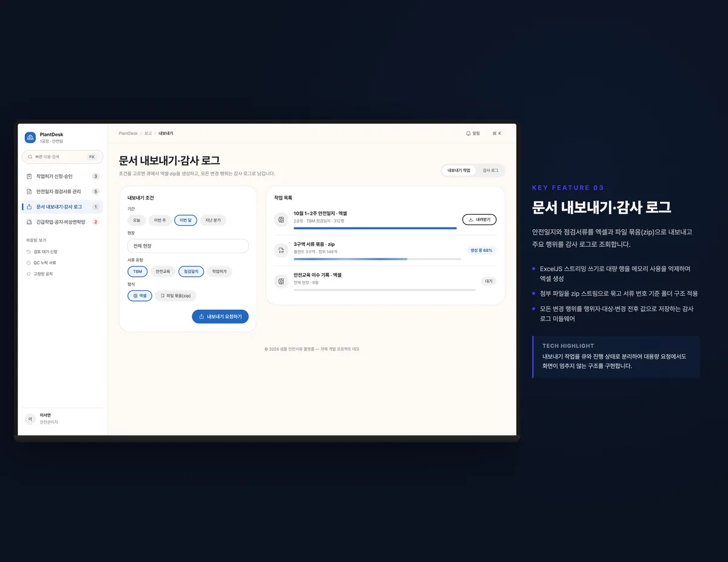The width and height of the screenshot is (728, 562).
Task: Click the 작업 목록 panel heading
Action: 283,198
